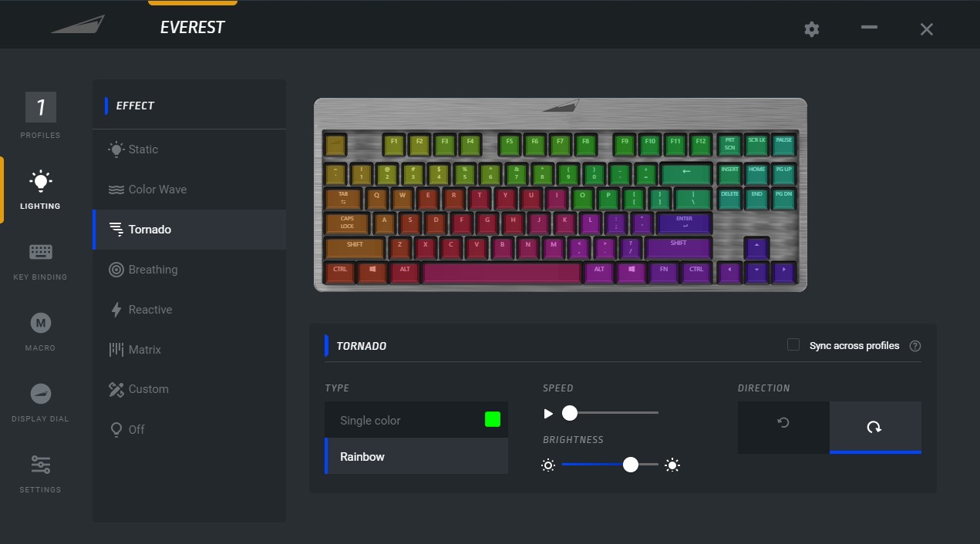Click the brightness slider handle
The image size is (980, 544).
click(x=631, y=465)
